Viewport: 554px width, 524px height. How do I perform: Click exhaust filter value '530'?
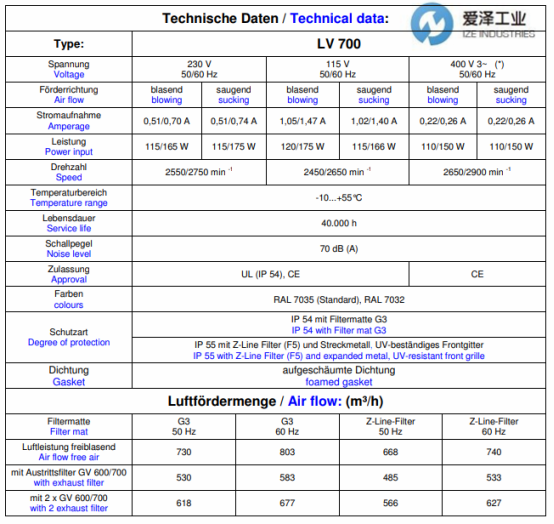[184, 478]
